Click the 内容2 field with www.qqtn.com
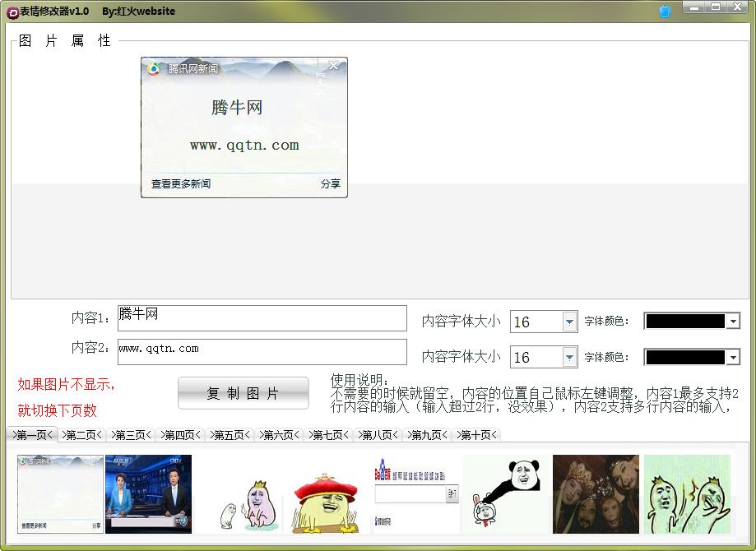This screenshot has height=551, width=756. pos(262,352)
